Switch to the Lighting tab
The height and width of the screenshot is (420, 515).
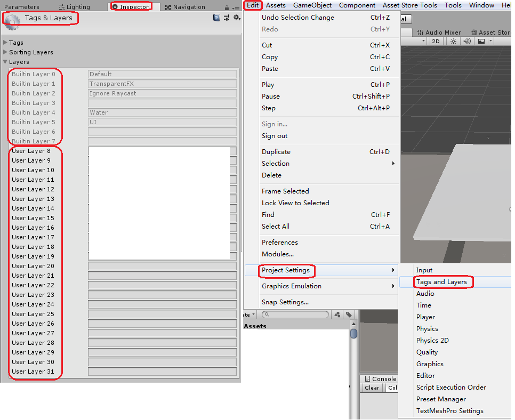74,7
